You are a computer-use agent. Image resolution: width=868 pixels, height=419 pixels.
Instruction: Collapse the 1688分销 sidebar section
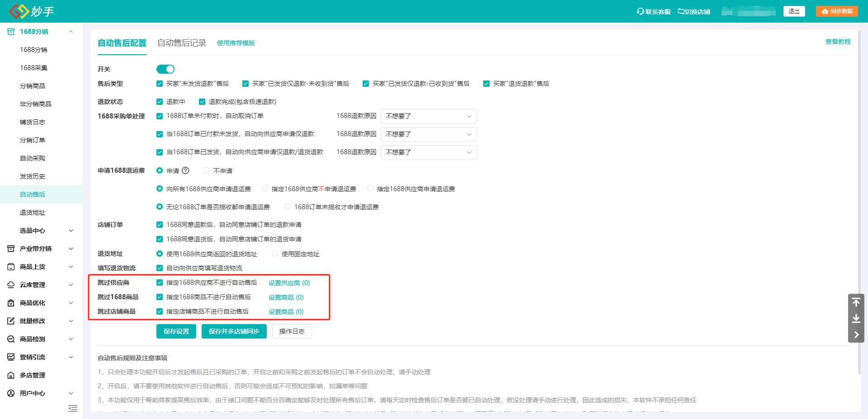click(71, 32)
